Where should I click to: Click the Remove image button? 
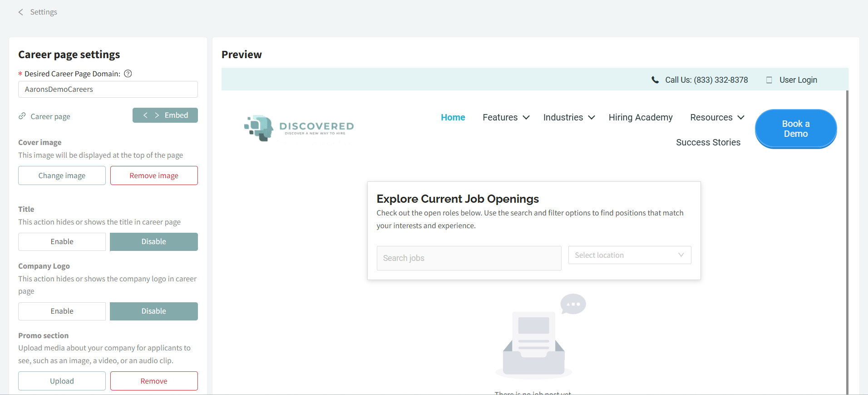pos(154,175)
